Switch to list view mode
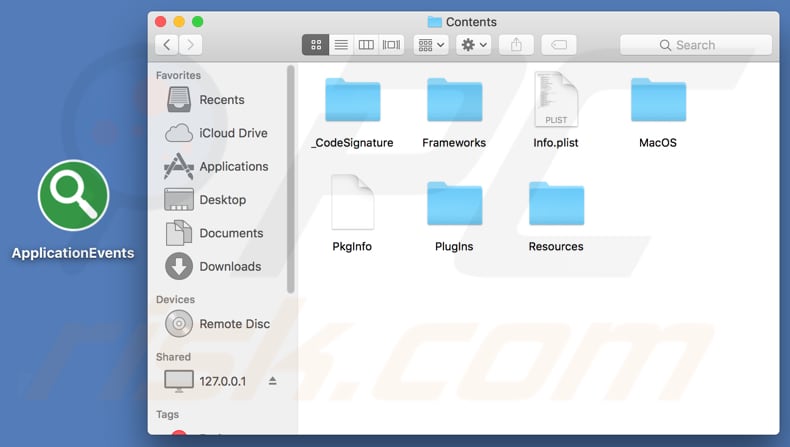Screen dimensions: 790x447 341,45
